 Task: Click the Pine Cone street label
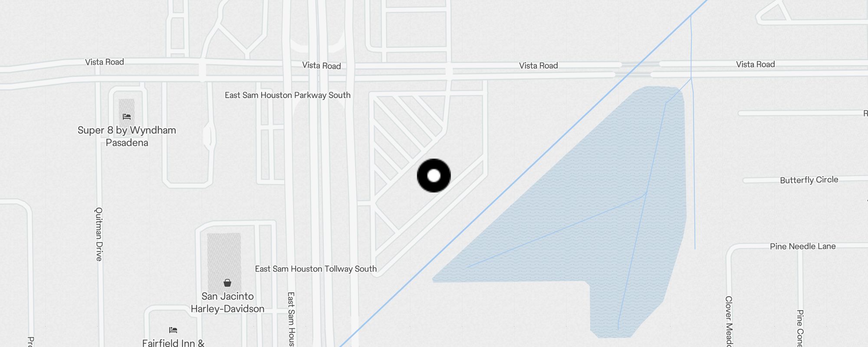(800, 328)
